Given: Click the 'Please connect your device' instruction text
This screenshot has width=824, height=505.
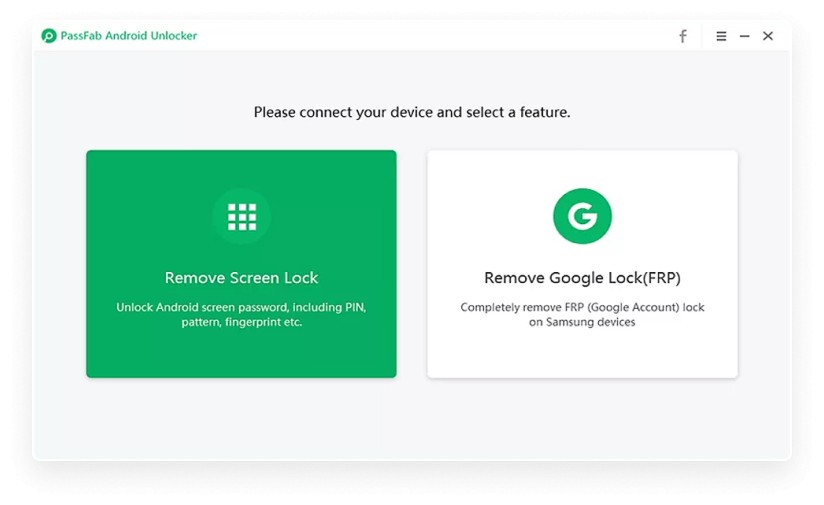Looking at the screenshot, I should [412, 112].
